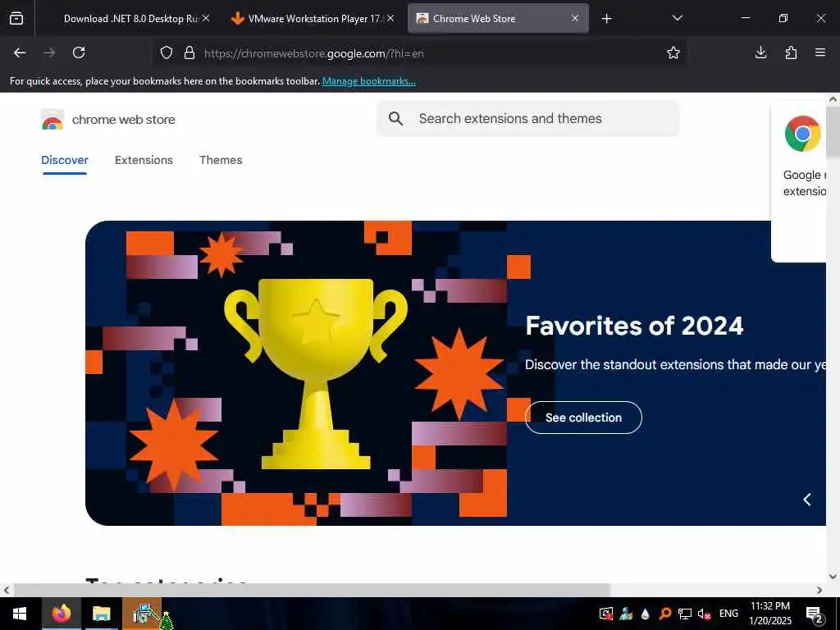This screenshot has height=630, width=840.
Task: Open the Downloads panel
Action: click(x=760, y=52)
